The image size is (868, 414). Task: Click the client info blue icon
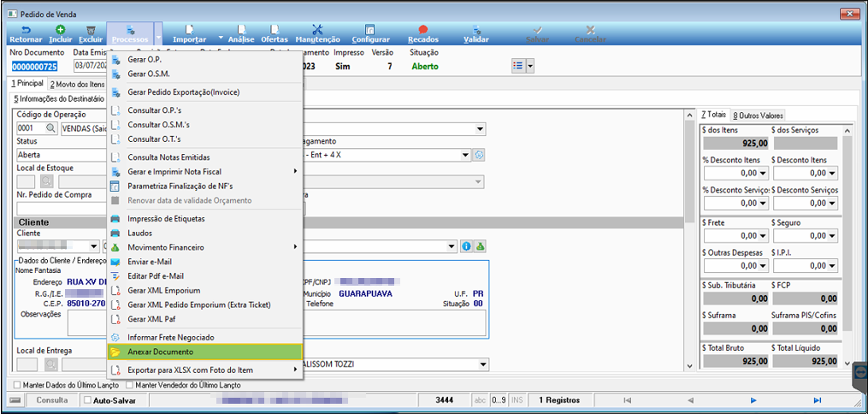[466, 245]
